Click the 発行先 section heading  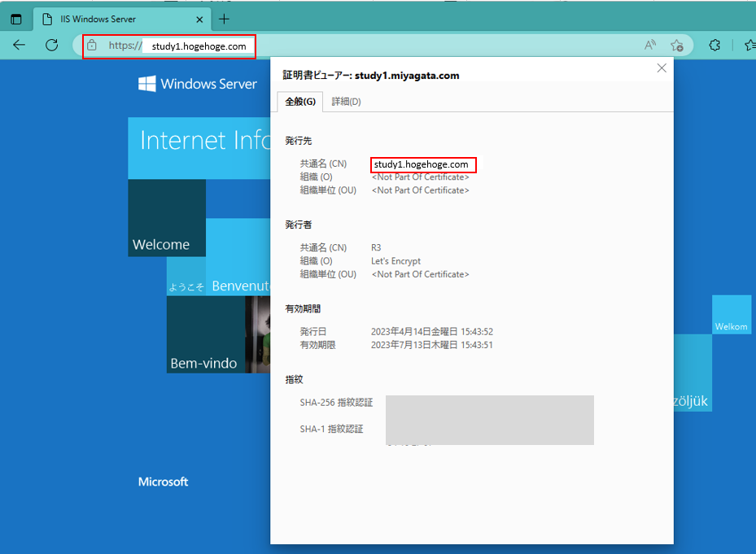[299, 141]
